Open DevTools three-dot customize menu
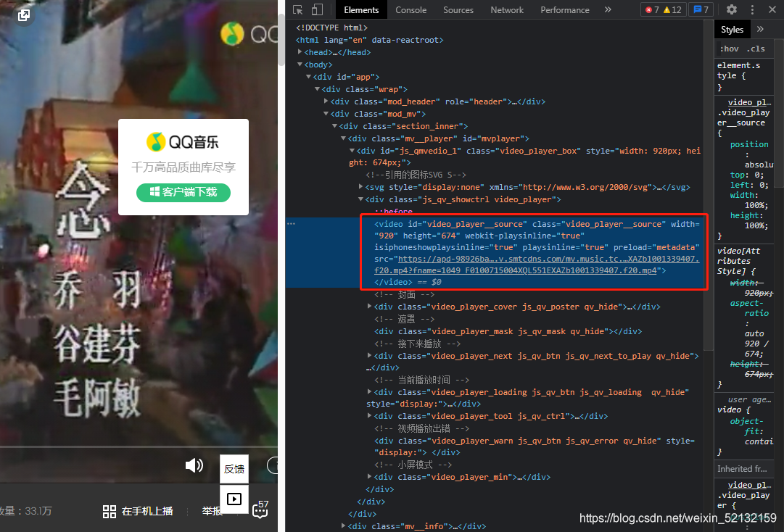 pos(752,9)
